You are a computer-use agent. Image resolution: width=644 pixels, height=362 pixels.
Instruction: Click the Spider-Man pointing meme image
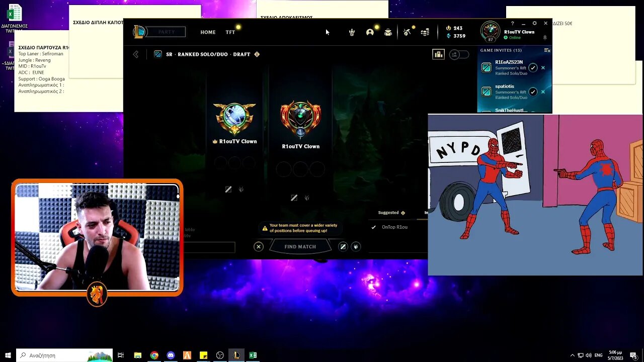point(535,195)
